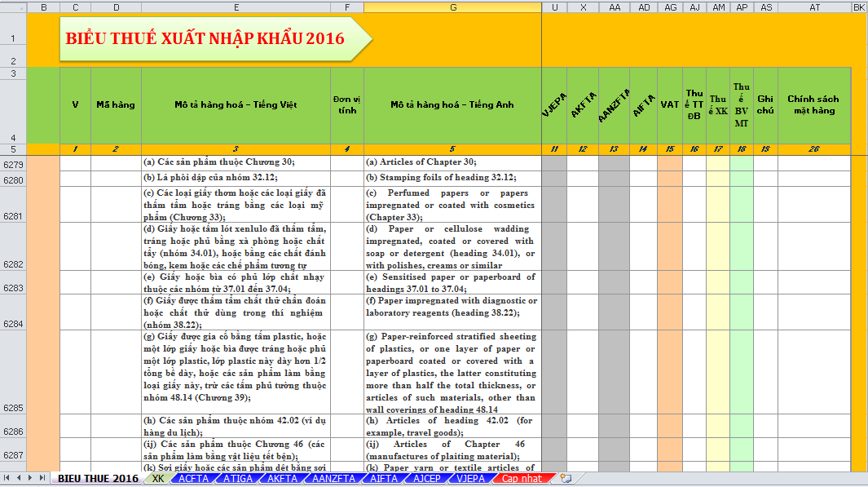
Task: Select the '(f) Giấy được thấm tẩm chất thử' cell
Action: coord(236,312)
